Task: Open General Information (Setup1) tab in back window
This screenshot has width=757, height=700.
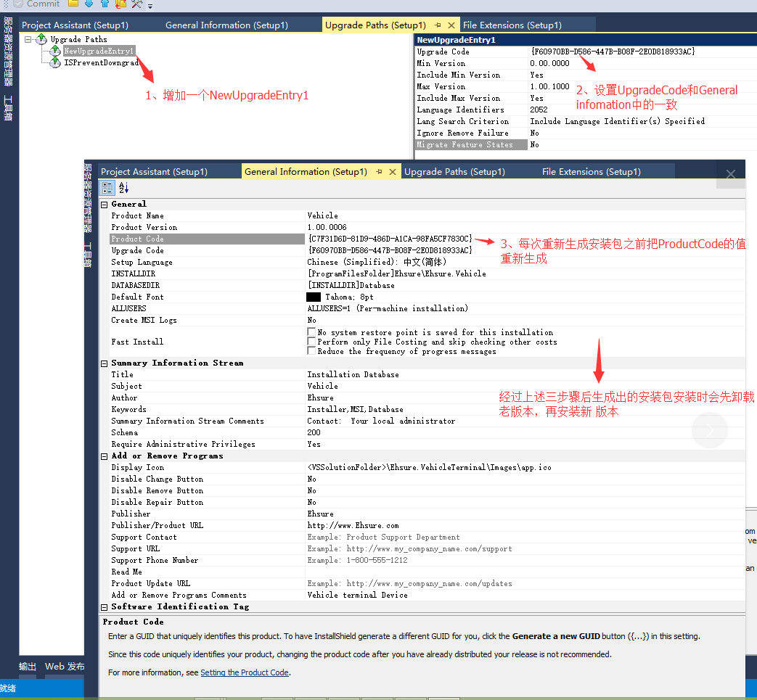Action: (x=226, y=25)
